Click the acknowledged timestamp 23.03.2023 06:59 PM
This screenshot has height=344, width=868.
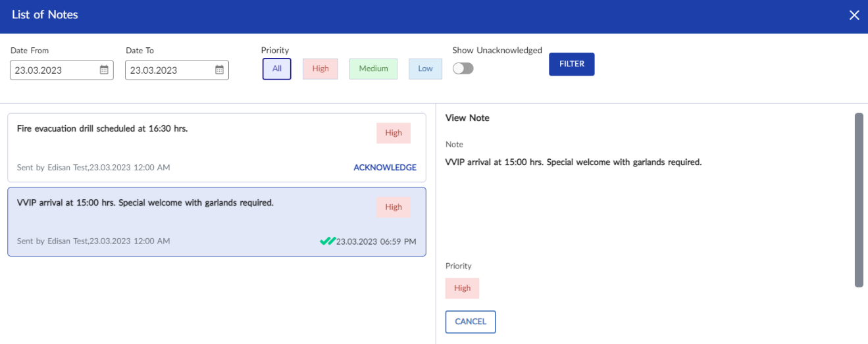click(x=376, y=241)
